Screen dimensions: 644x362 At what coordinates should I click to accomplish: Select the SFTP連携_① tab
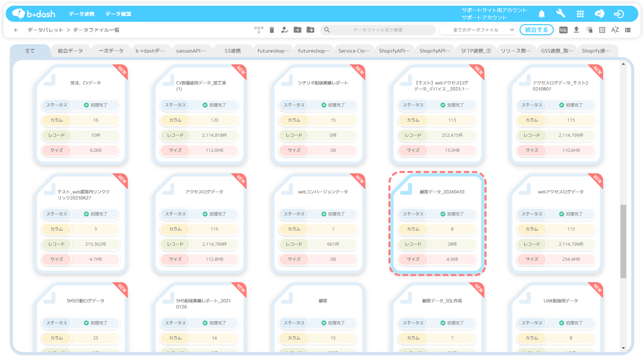point(476,51)
